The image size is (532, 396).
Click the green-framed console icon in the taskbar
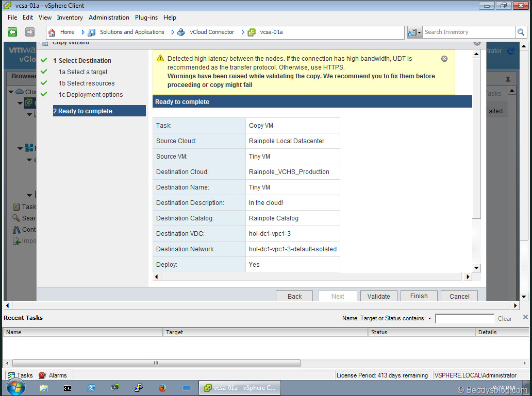pos(115,388)
